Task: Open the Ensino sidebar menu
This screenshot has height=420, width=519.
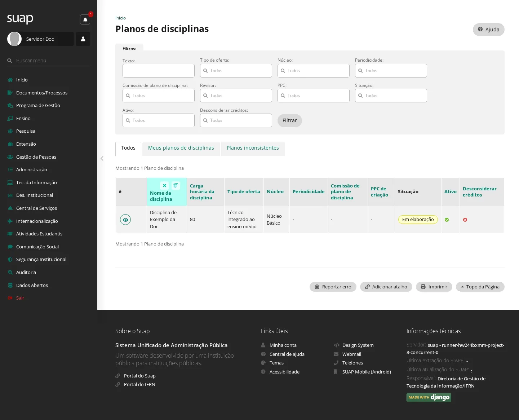Action: click(49, 118)
